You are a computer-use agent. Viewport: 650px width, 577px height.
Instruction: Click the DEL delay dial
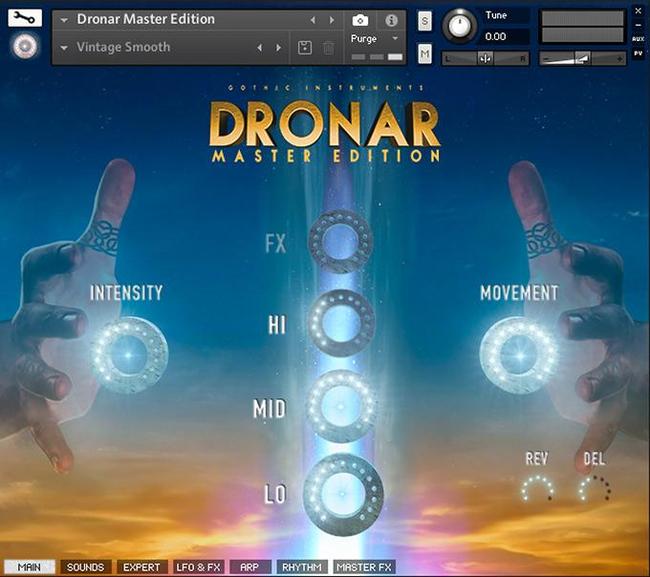[x=595, y=489]
